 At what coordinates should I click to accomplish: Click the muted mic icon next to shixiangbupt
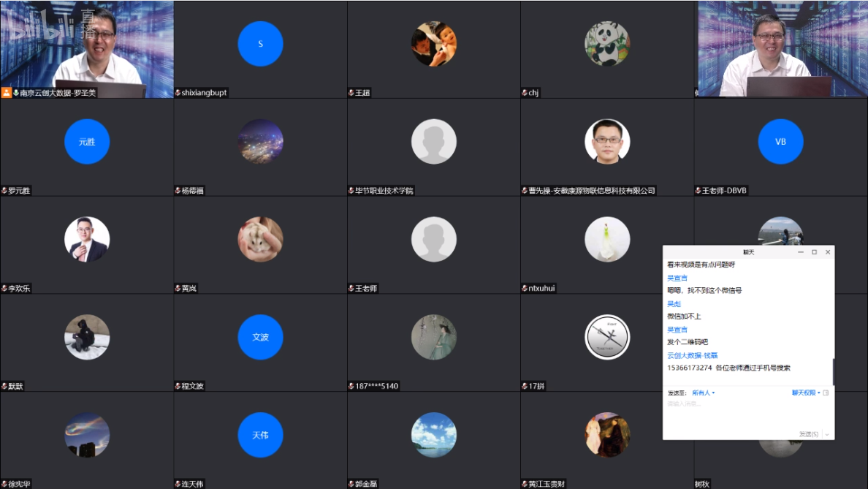(178, 93)
